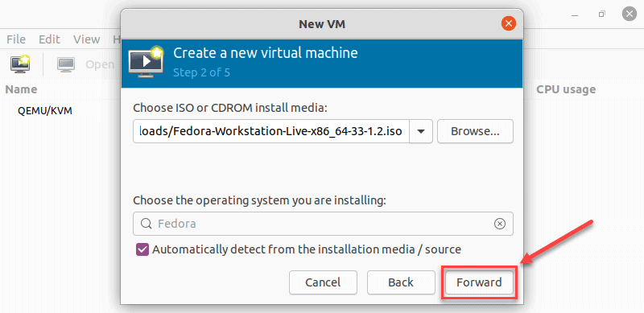Click the CPU usage column header
Image resolution: width=644 pixels, height=313 pixels.
click(566, 89)
